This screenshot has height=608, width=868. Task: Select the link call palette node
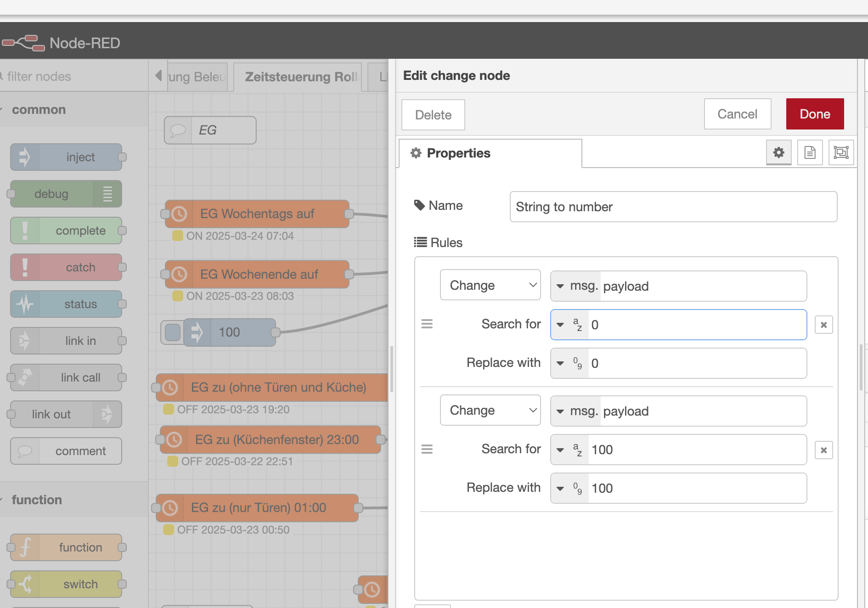[x=66, y=377]
